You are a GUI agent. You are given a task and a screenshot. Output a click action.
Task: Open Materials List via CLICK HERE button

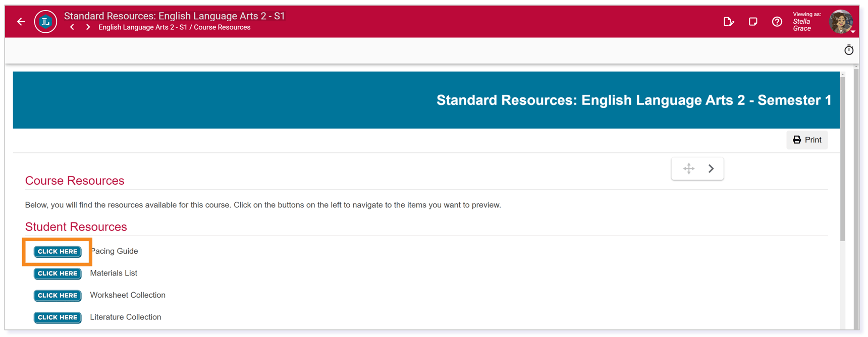(x=58, y=273)
